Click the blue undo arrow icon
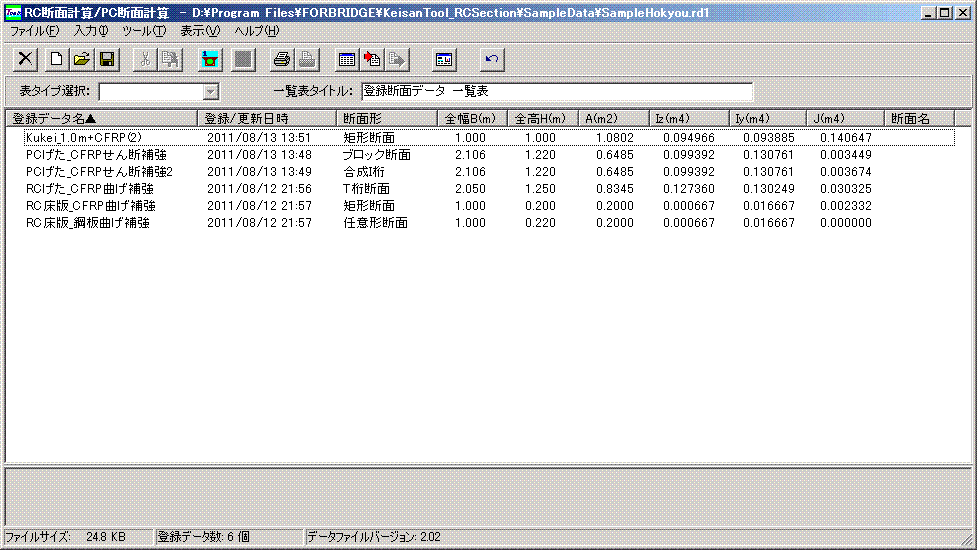The height and width of the screenshot is (550, 977). pos(492,60)
